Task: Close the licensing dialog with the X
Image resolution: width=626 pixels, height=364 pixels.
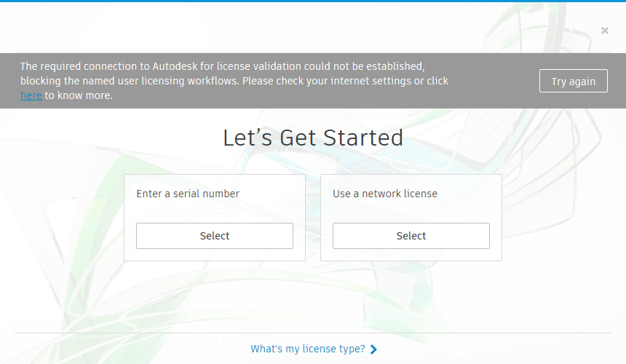Action: pyautogui.click(x=604, y=31)
